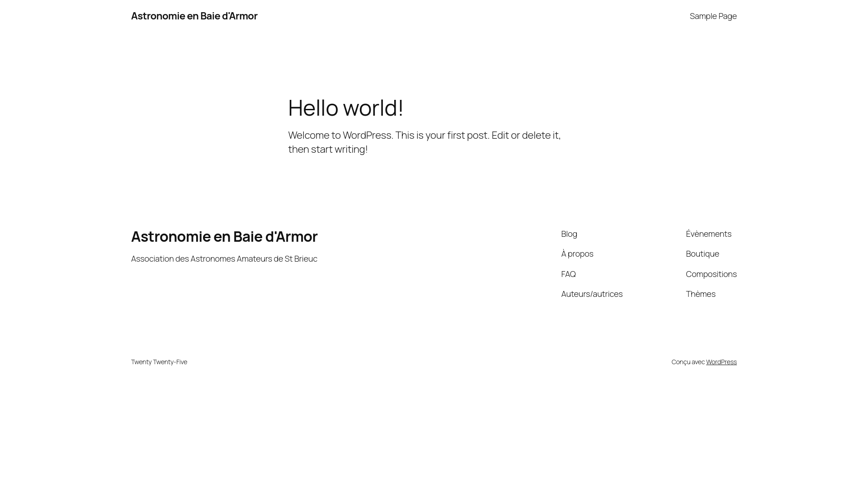Open the Blog footer link
The image size is (868, 488).
(x=569, y=234)
